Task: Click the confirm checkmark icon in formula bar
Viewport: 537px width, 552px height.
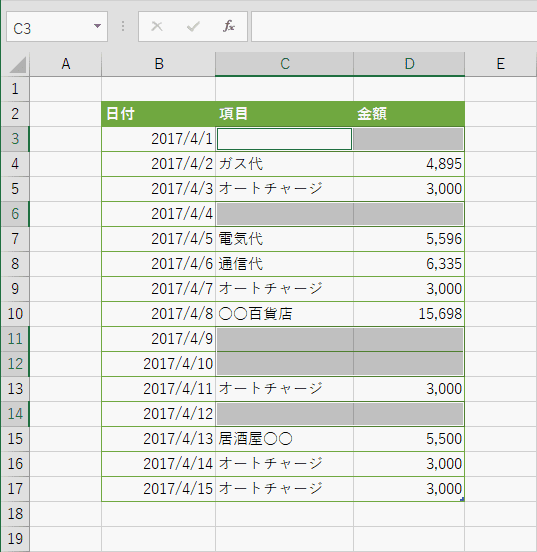Action: (193, 26)
